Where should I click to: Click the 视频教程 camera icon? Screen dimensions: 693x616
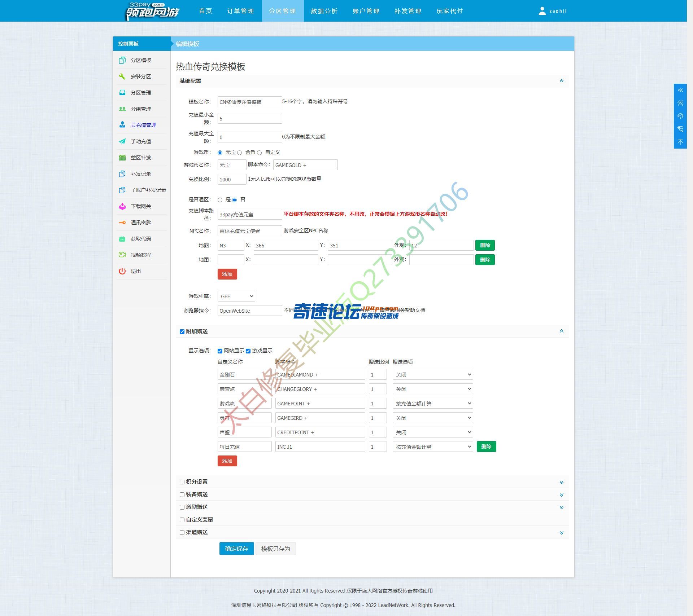[122, 255]
